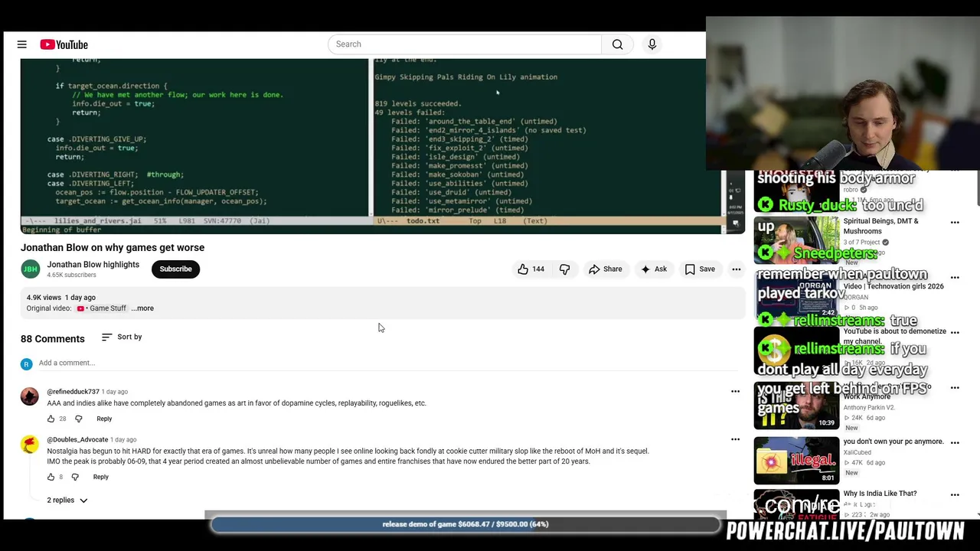The image size is (980, 551).
Task: Open the JBH channel avatar
Action: coord(31,269)
